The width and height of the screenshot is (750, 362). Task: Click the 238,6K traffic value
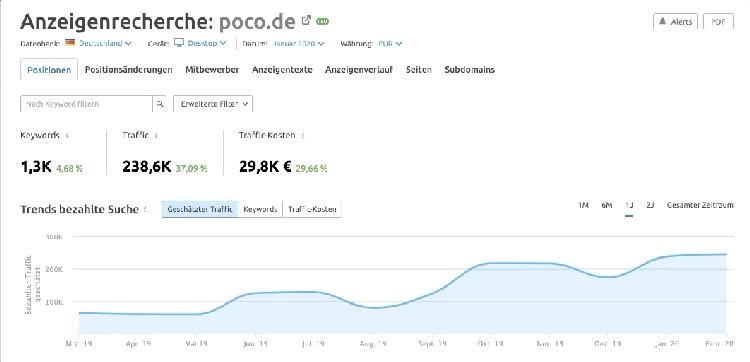click(146, 167)
